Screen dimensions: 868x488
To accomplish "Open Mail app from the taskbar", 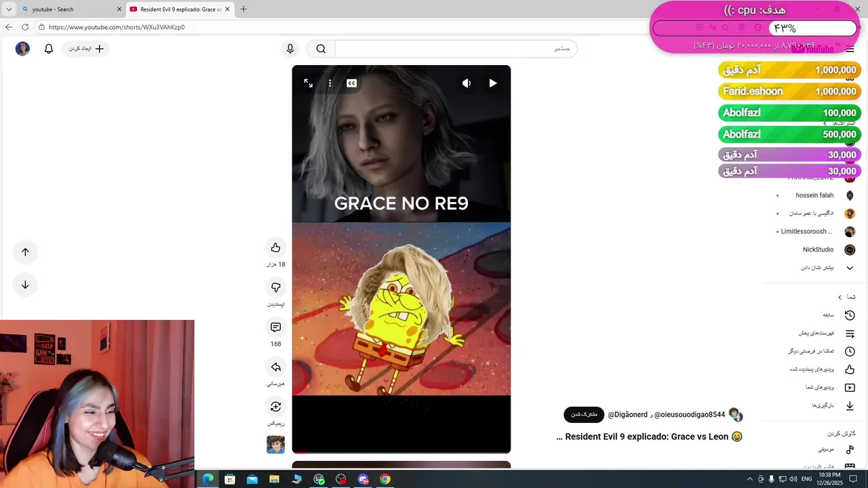I will coord(252,479).
